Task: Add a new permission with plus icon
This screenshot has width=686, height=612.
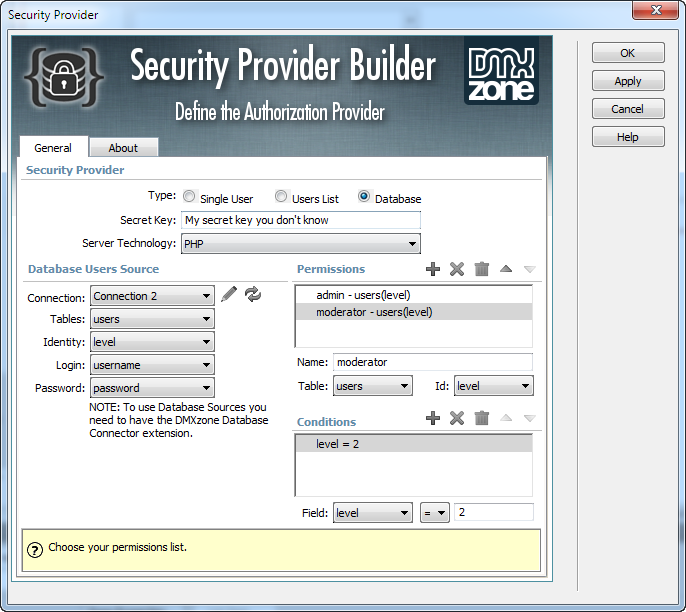Action: (x=433, y=269)
